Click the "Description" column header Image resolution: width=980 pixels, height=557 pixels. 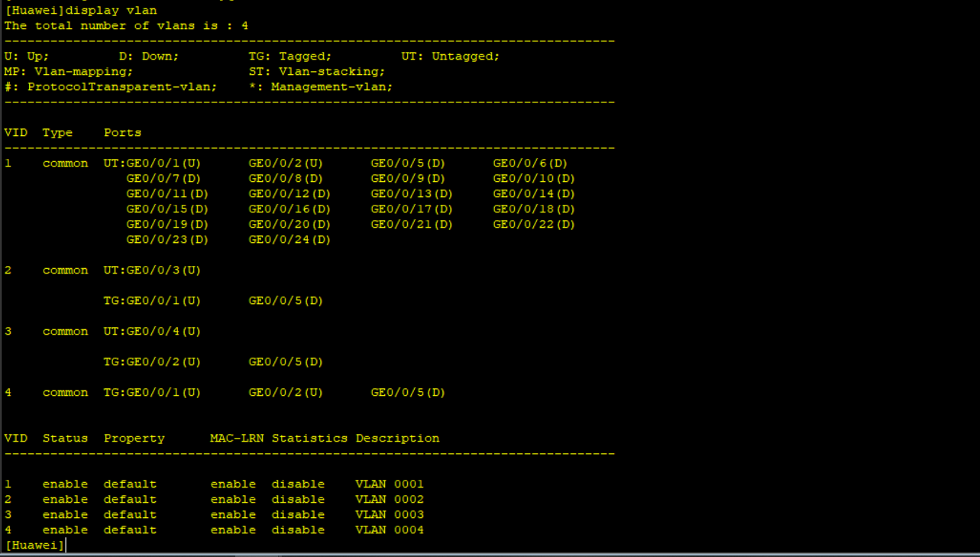coord(397,438)
